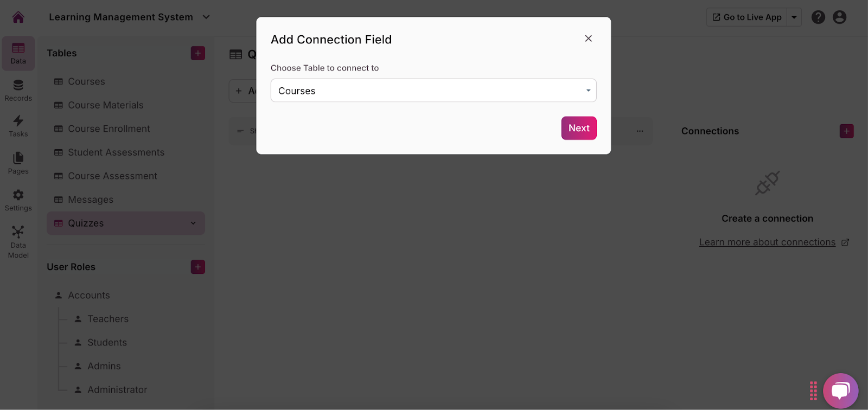
Task: Add a new user role with the plus button
Action: pos(198,267)
